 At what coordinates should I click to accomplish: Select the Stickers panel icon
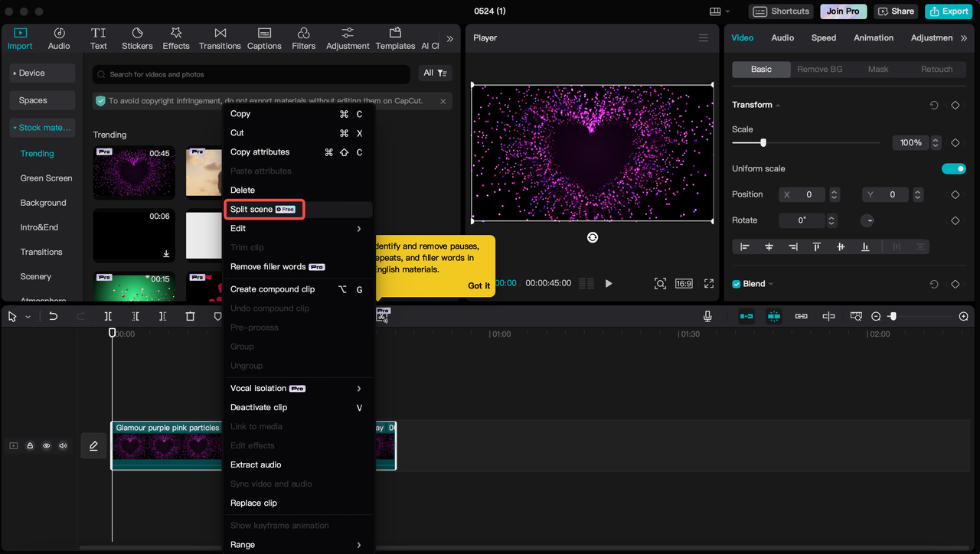click(x=137, y=37)
